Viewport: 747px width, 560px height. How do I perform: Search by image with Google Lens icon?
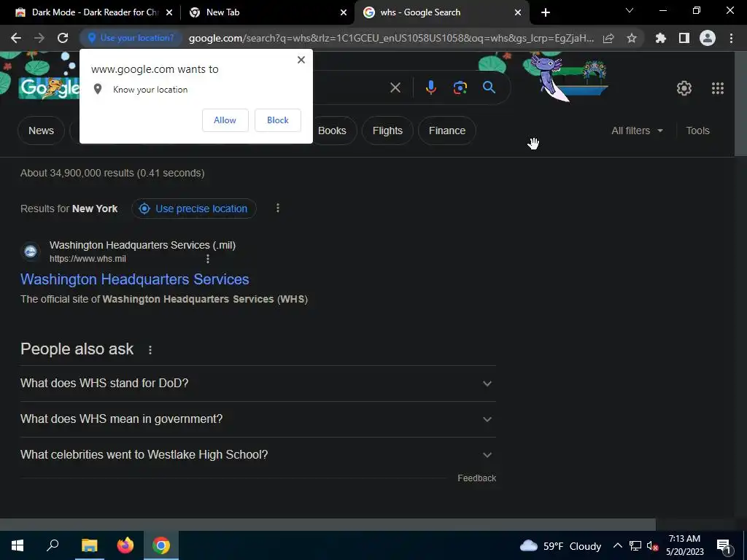460,87
